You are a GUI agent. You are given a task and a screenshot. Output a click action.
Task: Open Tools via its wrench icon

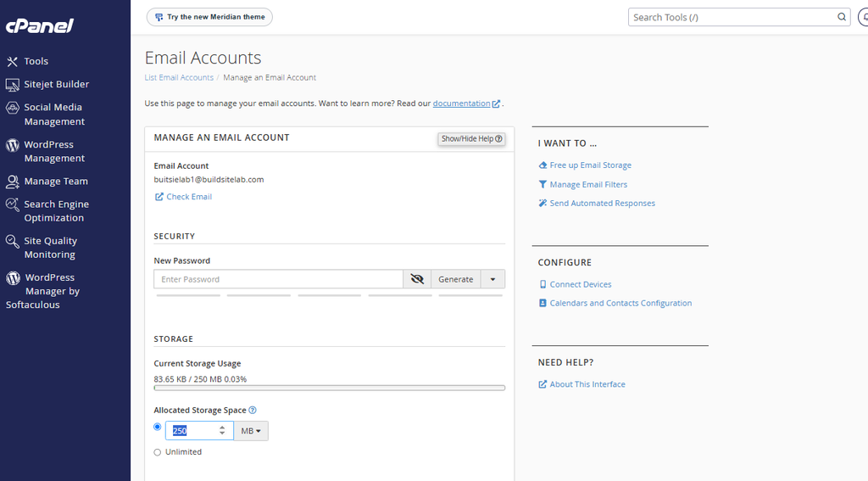click(12, 62)
